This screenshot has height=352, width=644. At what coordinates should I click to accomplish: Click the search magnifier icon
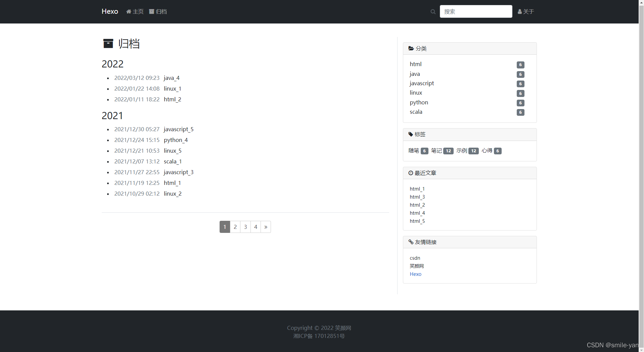point(433,12)
